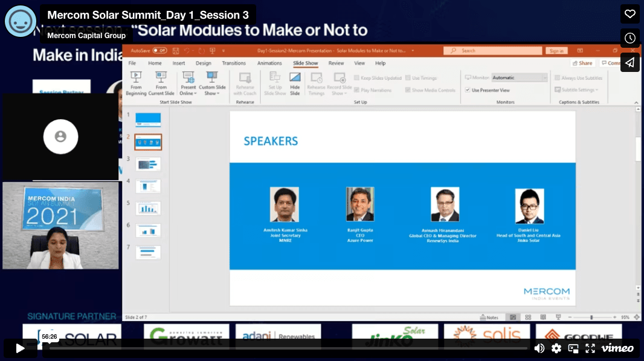The image size is (644, 361).
Task: Toggle the AutoSave switch
Action: 159,51
